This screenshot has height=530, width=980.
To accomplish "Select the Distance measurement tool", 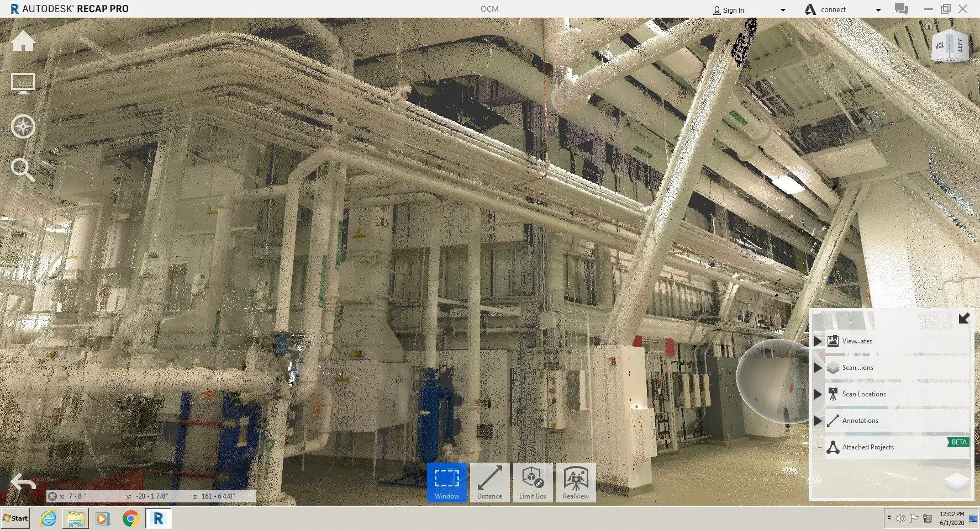I will (489, 482).
